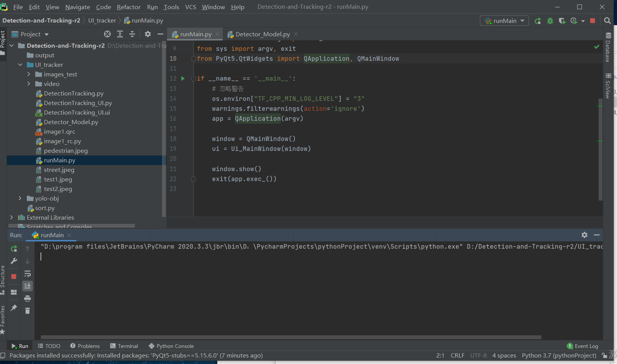Open the Terminal tool window
Viewport: 617px width, 364px height.
click(124, 346)
